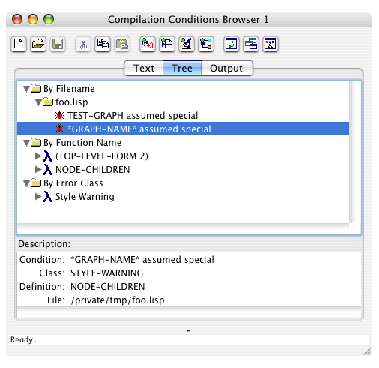Image resolution: width=379 pixels, height=368 pixels.
Task: Click the folder icon beside foo.lisp
Action: [x=48, y=102]
